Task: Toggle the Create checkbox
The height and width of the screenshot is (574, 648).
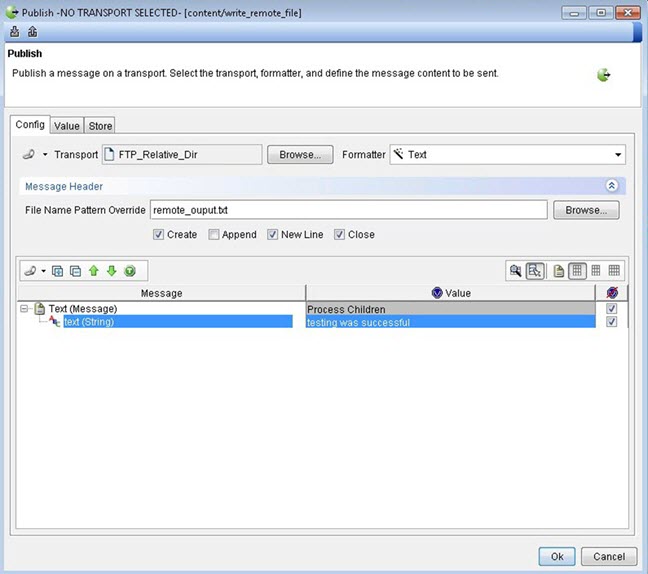Action: click(158, 235)
